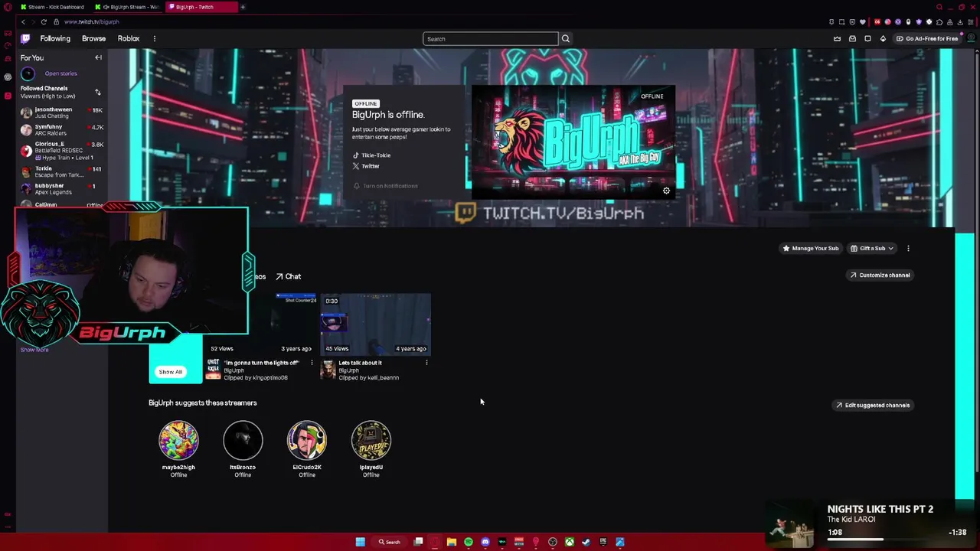This screenshot has height=551, width=980.
Task: Open Windows Start menu
Action: tap(360, 542)
